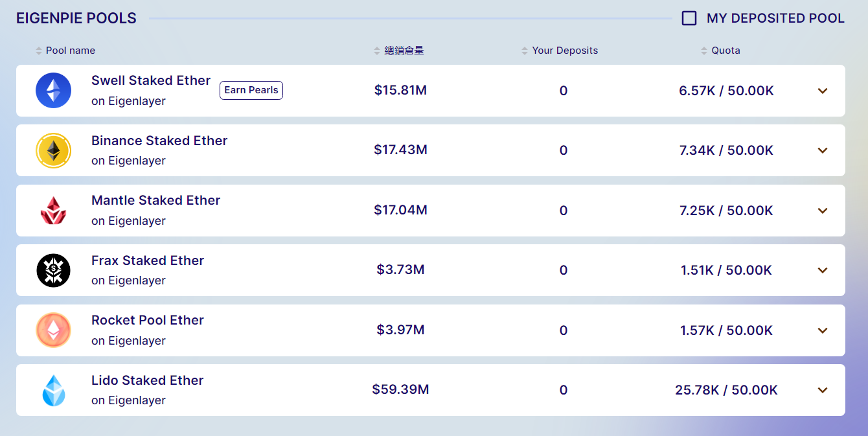
Task: Click the $3.97M TVL value
Action: tap(400, 330)
